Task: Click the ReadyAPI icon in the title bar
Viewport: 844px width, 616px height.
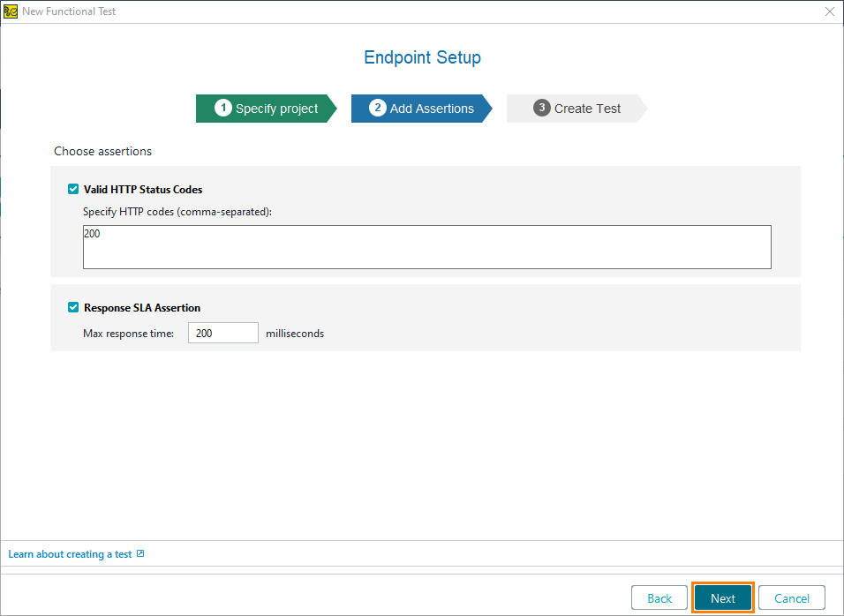Action: tap(11, 11)
